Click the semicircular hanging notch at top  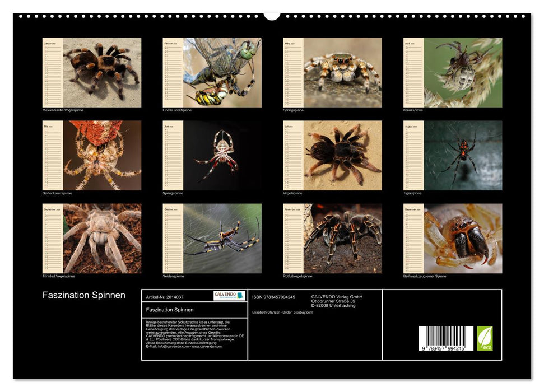tap(272, 15)
